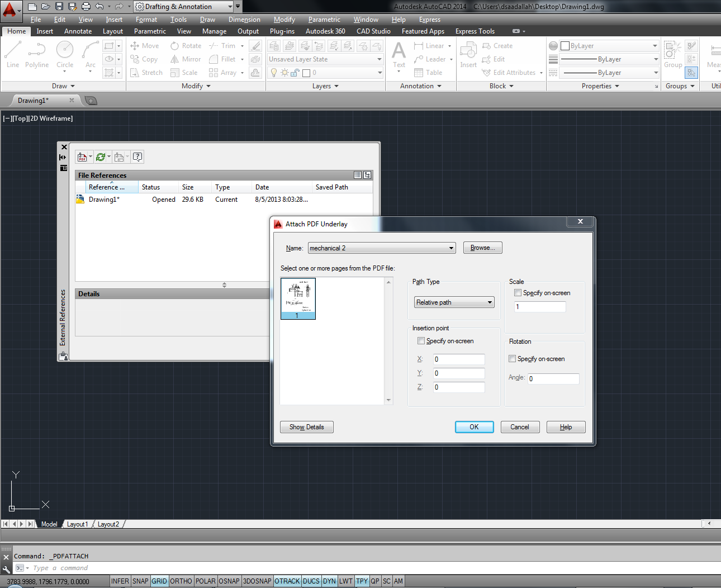Open the Dimension menu

(244, 20)
